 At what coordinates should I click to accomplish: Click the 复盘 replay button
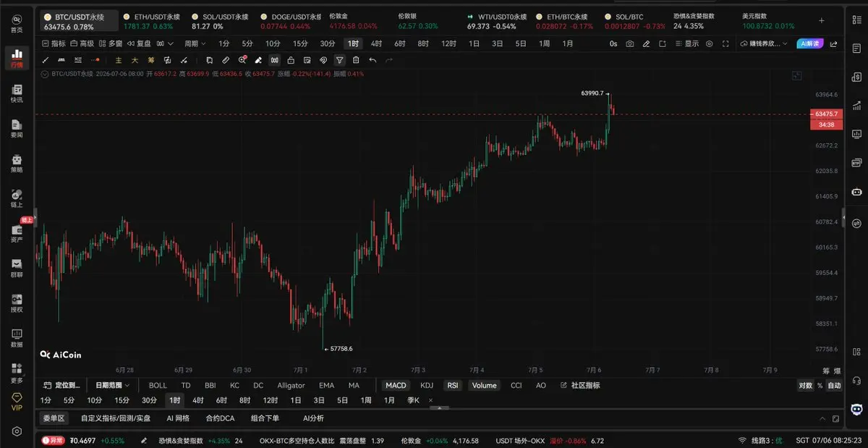pos(140,43)
